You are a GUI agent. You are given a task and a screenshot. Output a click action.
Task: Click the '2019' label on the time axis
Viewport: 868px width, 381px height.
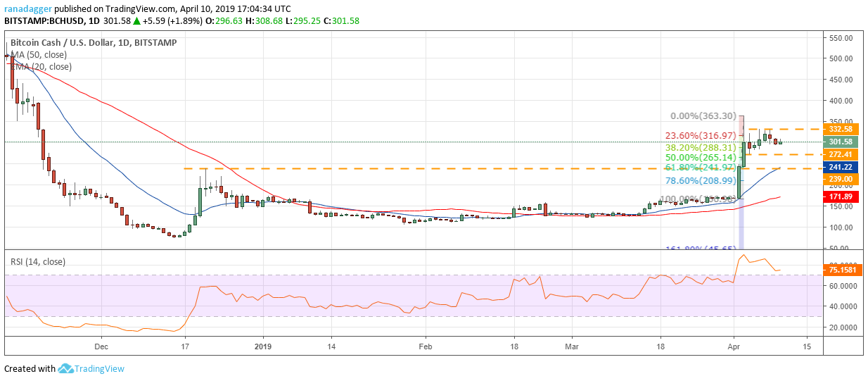262,347
